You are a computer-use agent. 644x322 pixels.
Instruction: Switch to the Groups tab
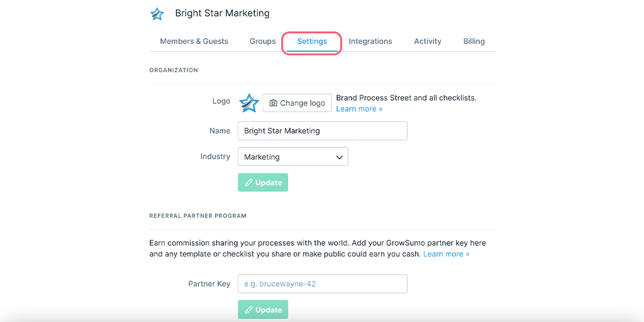pos(262,41)
